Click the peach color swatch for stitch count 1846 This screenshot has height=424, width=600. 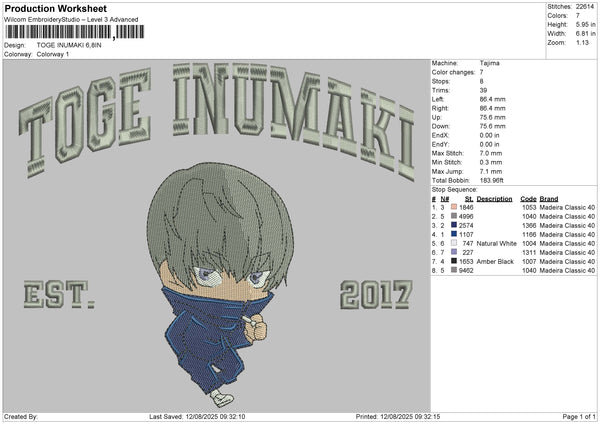[x=454, y=207]
